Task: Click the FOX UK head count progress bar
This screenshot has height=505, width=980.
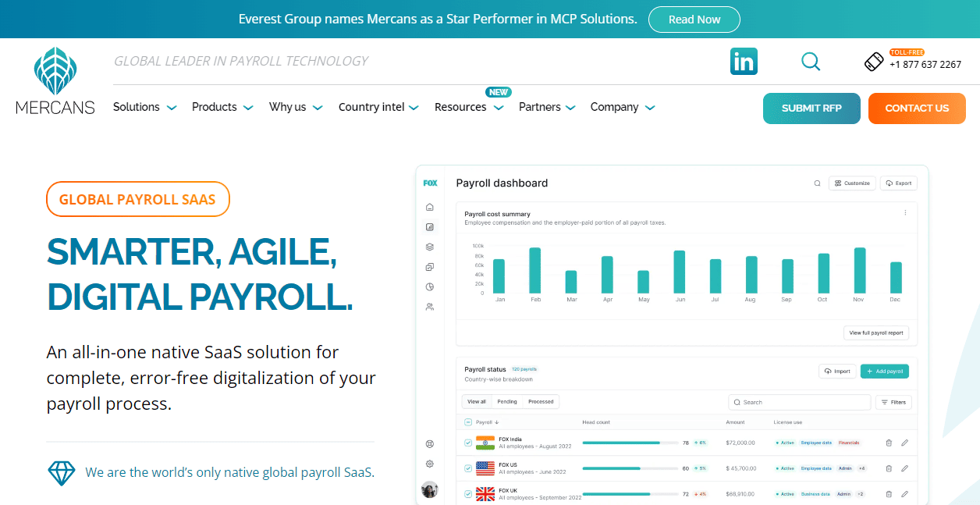Action: pyautogui.click(x=630, y=494)
